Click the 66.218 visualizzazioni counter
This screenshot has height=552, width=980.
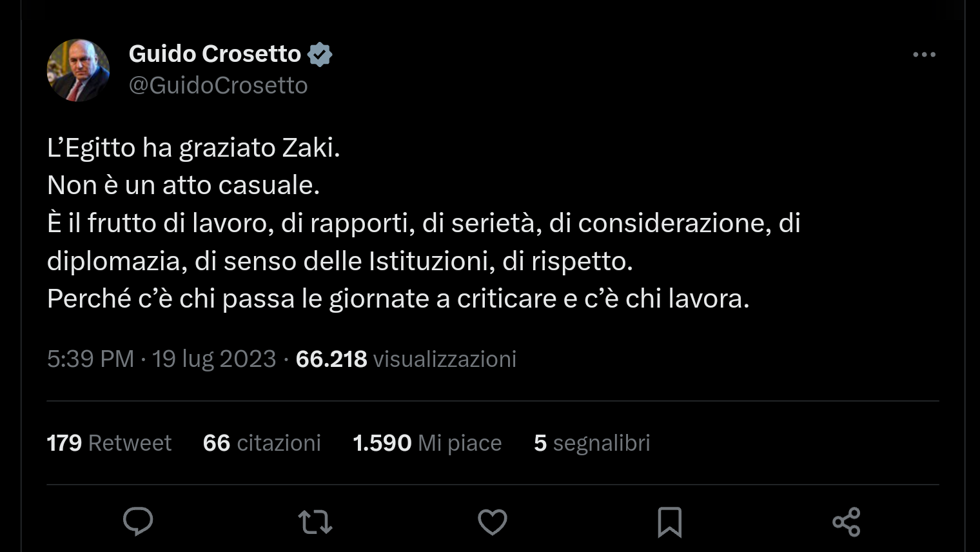pyautogui.click(x=405, y=359)
